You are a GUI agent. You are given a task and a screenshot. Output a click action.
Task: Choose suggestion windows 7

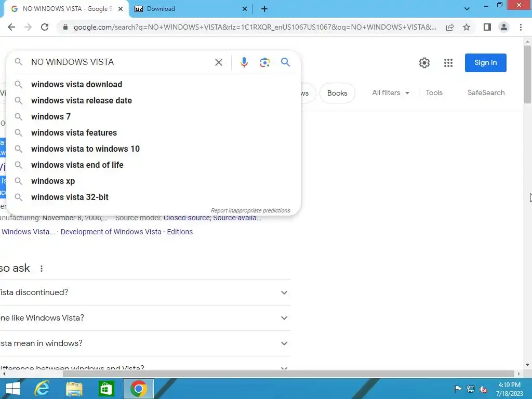153,117
